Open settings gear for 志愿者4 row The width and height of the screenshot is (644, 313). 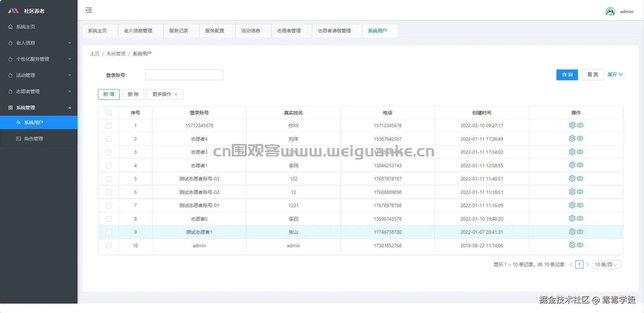click(572, 138)
